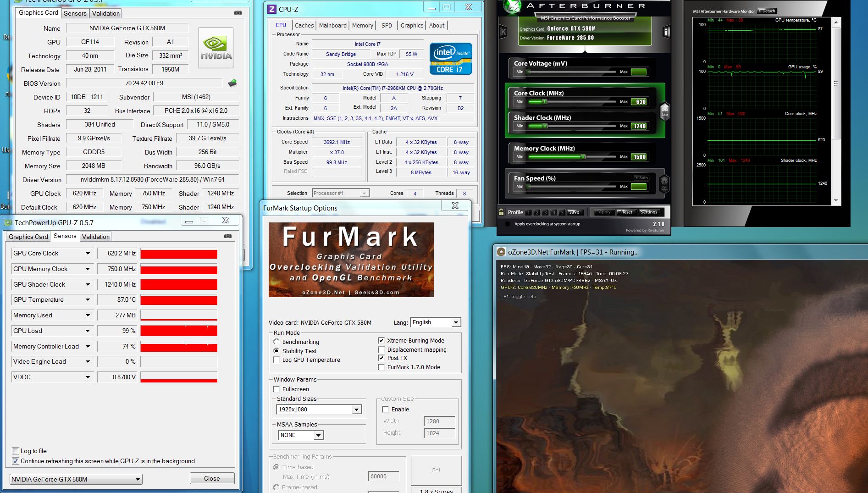
Task: Click Afterburner's Link clocks icon
Action: pos(664,111)
